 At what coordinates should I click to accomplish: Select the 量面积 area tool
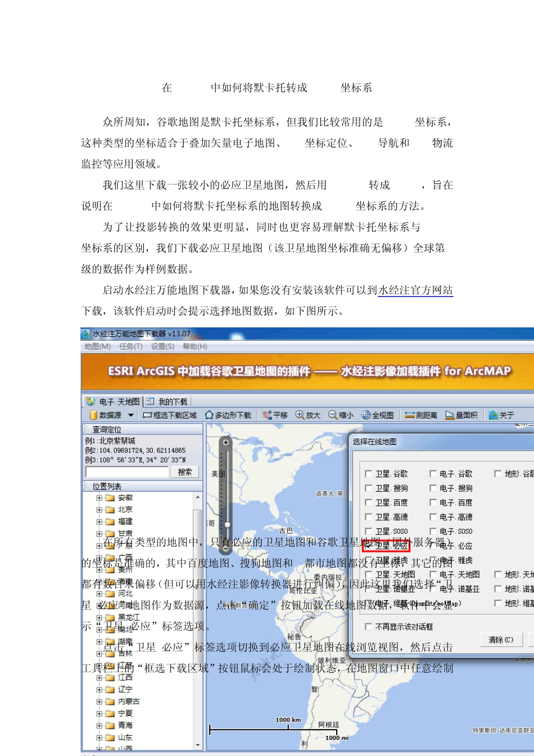tap(461, 415)
